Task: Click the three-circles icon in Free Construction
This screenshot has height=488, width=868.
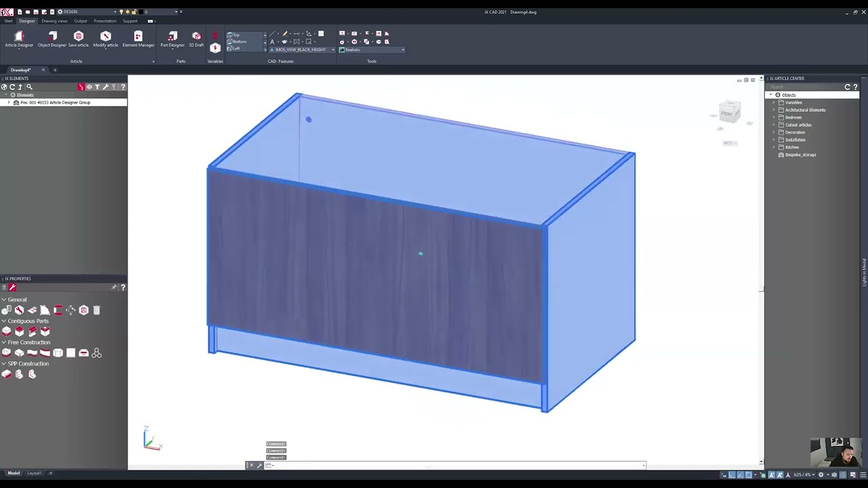Action: pos(96,353)
